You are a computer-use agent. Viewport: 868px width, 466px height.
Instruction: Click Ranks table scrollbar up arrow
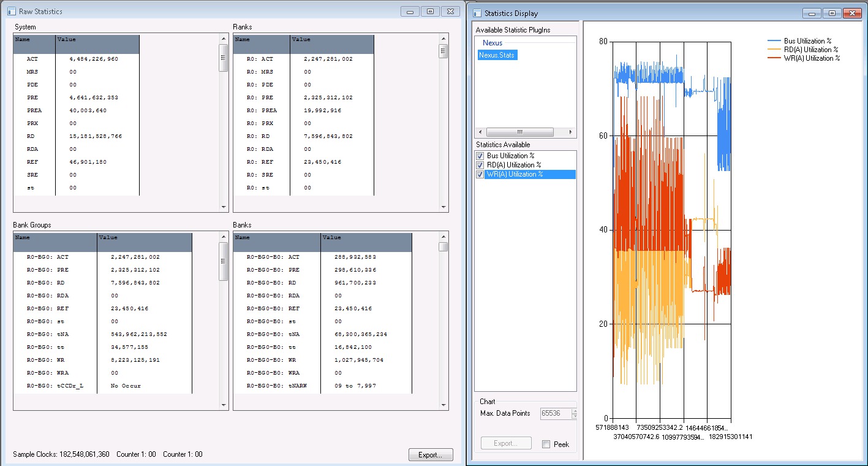(443, 39)
